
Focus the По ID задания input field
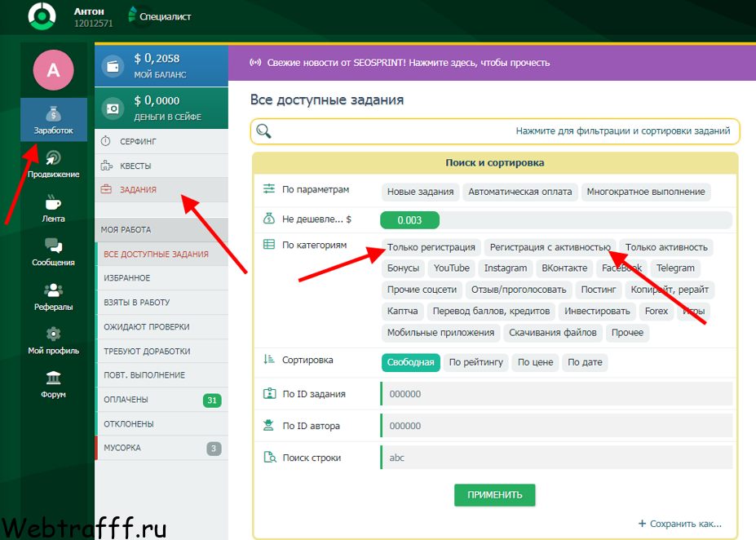(x=556, y=394)
